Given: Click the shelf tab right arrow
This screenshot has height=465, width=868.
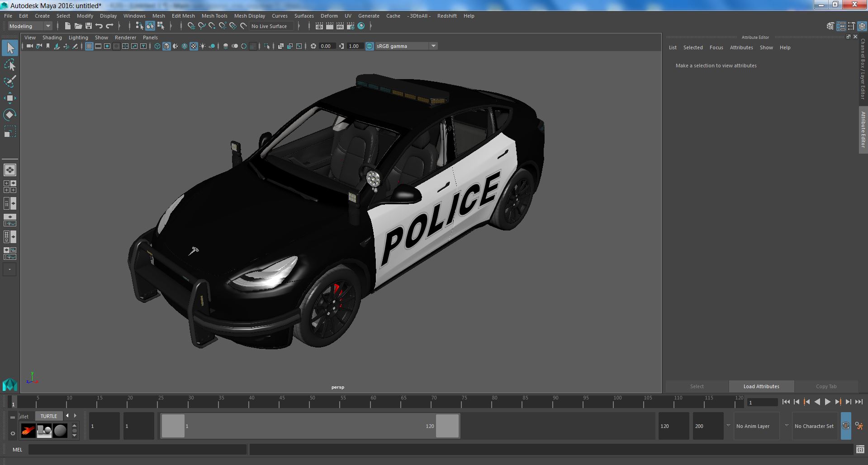Looking at the screenshot, I should click(x=75, y=416).
